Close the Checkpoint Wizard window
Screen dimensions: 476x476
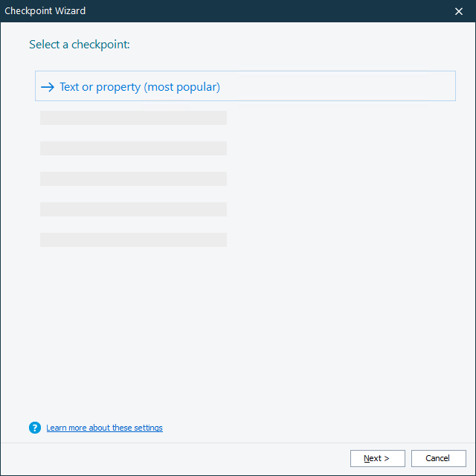(458, 11)
